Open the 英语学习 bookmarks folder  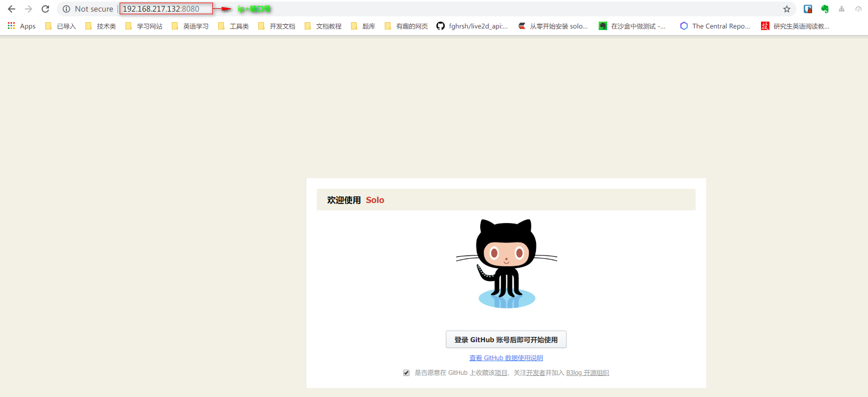[x=190, y=26]
